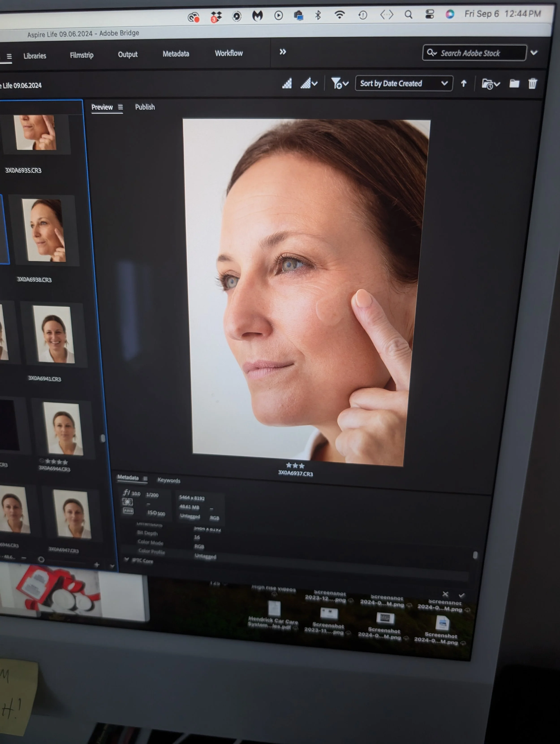This screenshot has width=560, height=744.
Task: Open the Keywords panel tab
Action: [169, 480]
